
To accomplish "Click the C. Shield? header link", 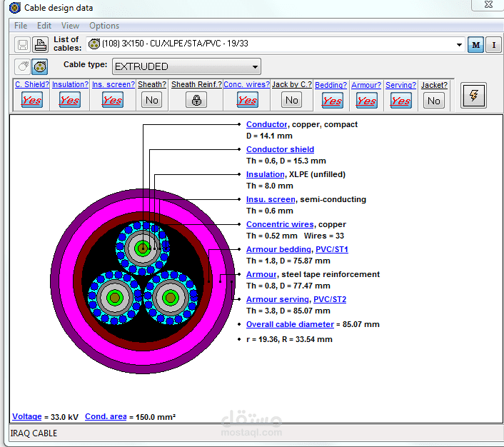I will [x=32, y=84].
